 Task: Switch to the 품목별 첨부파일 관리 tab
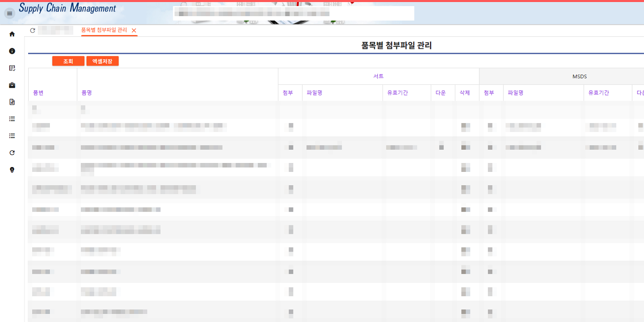pyautogui.click(x=104, y=30)
